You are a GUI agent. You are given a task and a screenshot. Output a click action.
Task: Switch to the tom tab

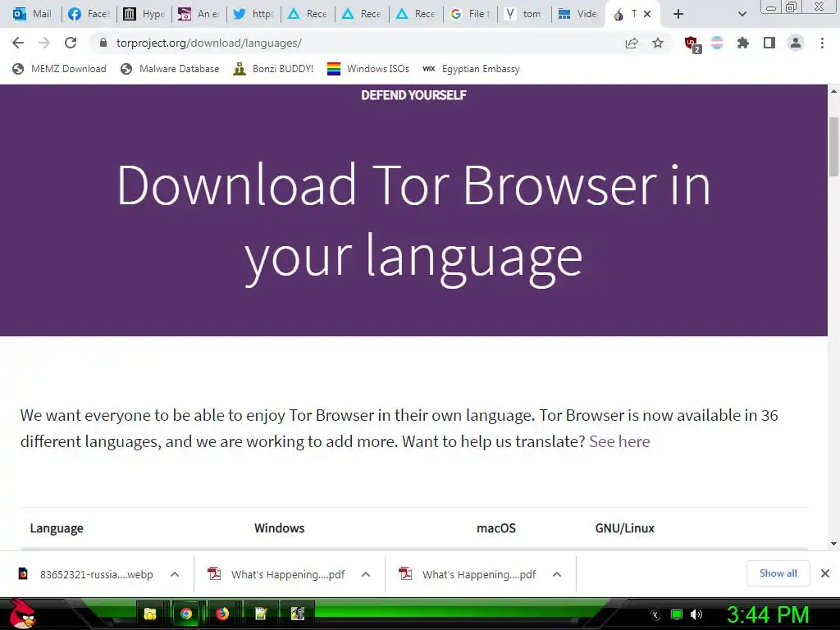(523, 14)
